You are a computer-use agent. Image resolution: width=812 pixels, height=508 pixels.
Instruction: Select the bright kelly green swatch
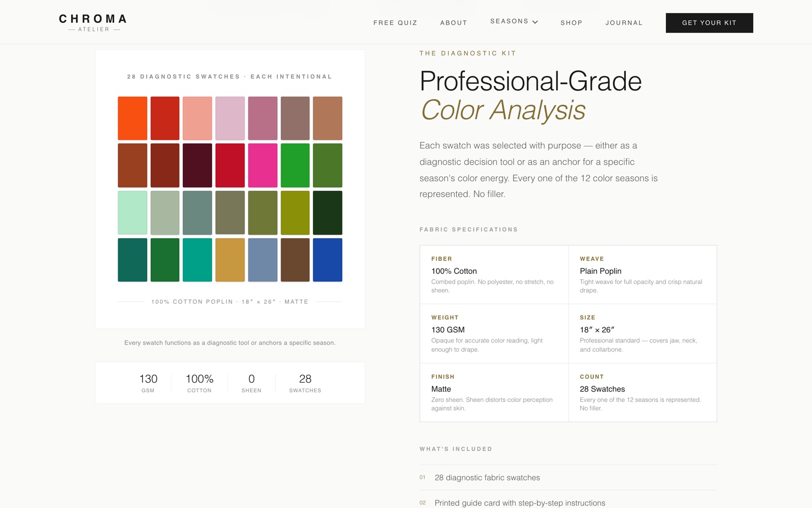pyautogui.click(x=295, y=166)
